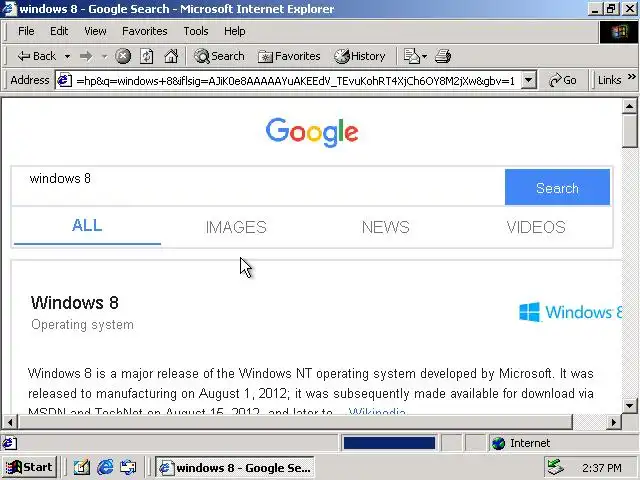Click the horizontal scrollbar left arrow

coord(10,422)
